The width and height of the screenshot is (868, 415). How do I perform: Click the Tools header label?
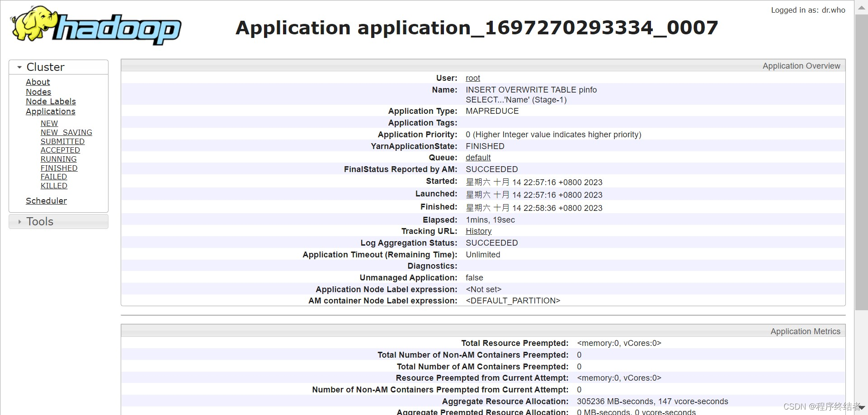(40, 222)
